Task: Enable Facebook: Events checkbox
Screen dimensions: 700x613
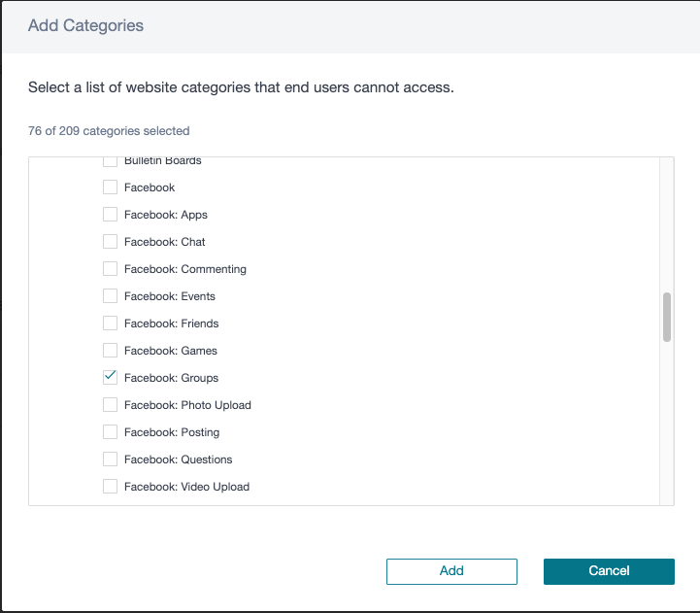Action: (x=111, y=296)
